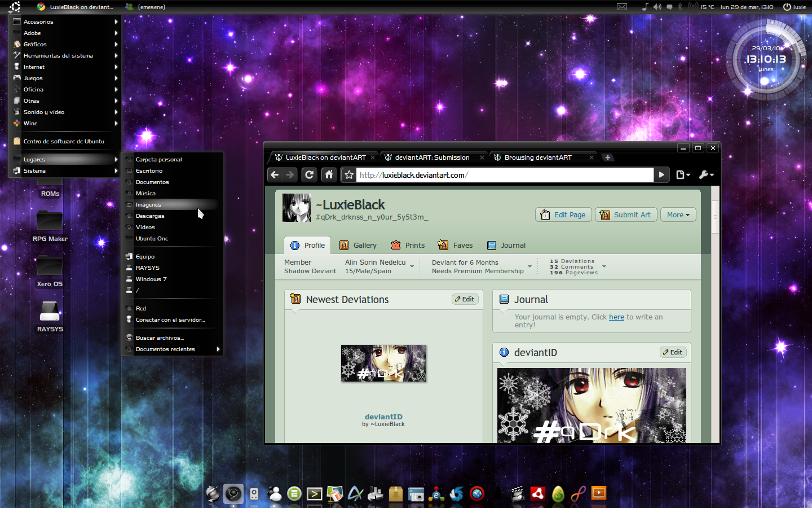Screen dimensions: 812x508
Task: Open the deviantID thumbnail in Newest Deviations
Action: click(x=383, y=364)
